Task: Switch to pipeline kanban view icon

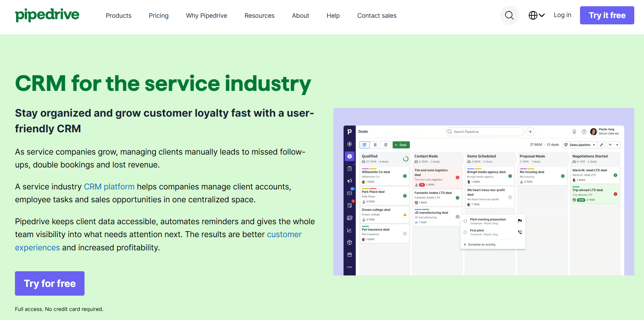Action: click(364, 145)
